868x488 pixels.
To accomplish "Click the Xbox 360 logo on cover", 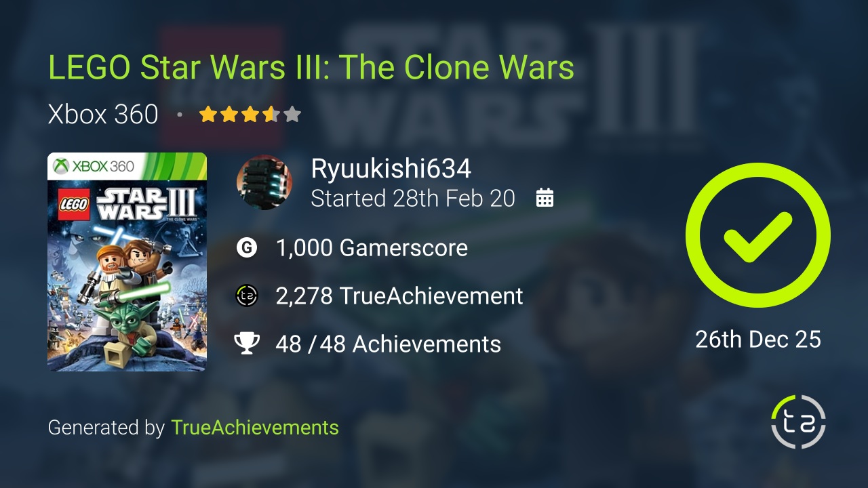I will point(94,166).
